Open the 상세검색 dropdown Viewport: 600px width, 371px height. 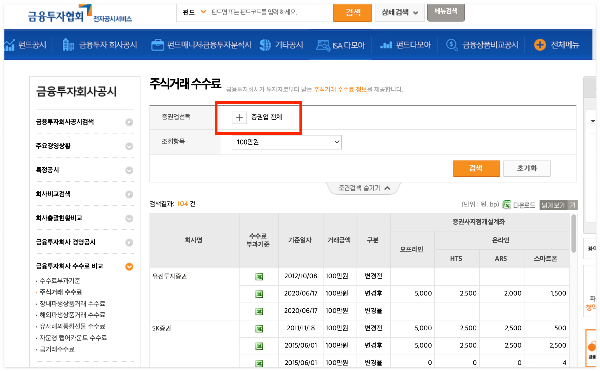399,13
